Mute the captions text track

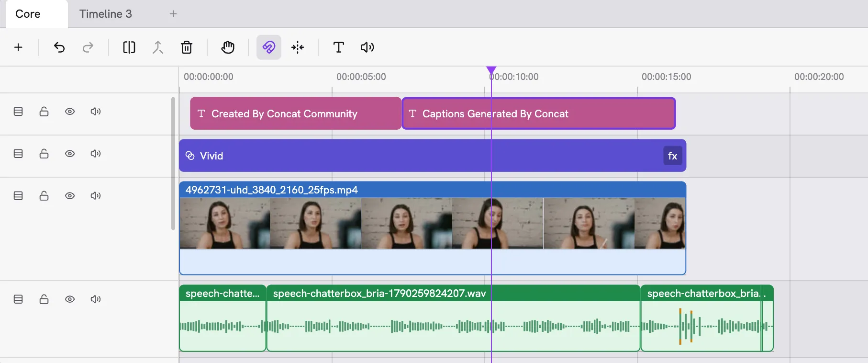click(x=96, y=112)
